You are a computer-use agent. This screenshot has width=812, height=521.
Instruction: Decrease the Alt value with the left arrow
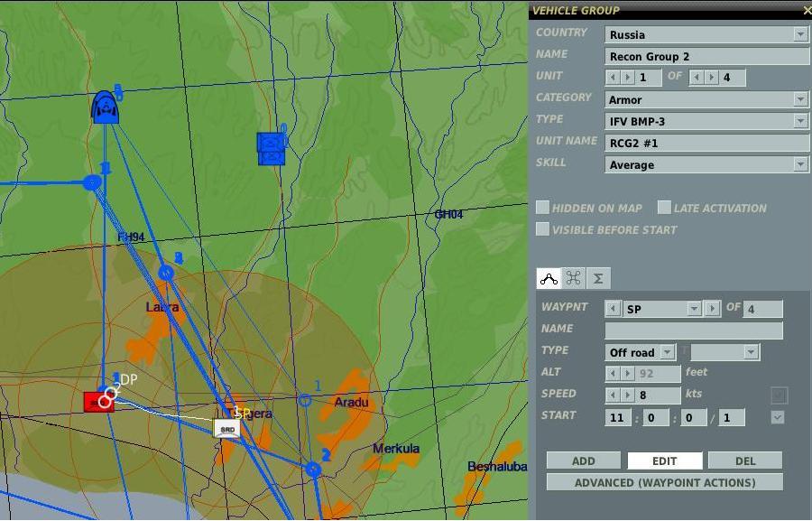pyautogui.click(x=613, y=374)
